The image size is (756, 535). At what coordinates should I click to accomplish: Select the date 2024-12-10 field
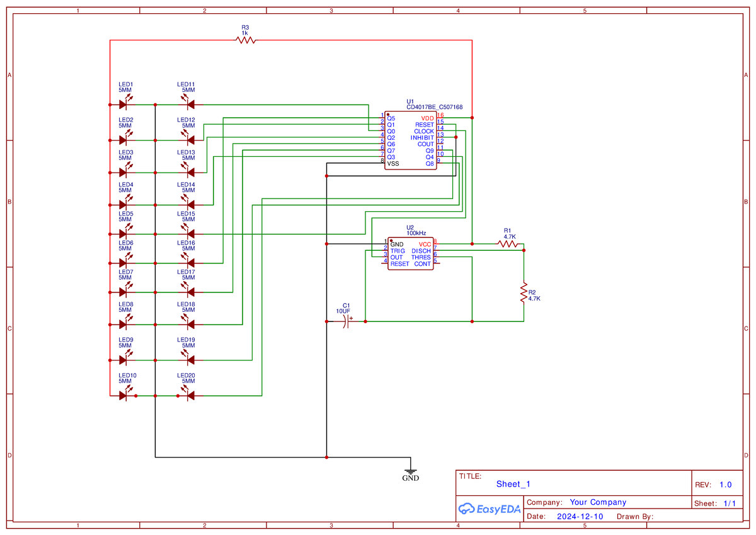point(580,516)
